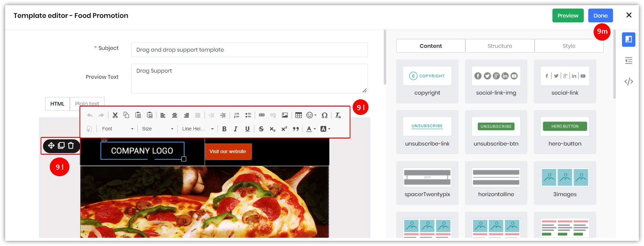Open the Size dropdown
Screen dimensions: 644x246
click(x=158, y=129)
